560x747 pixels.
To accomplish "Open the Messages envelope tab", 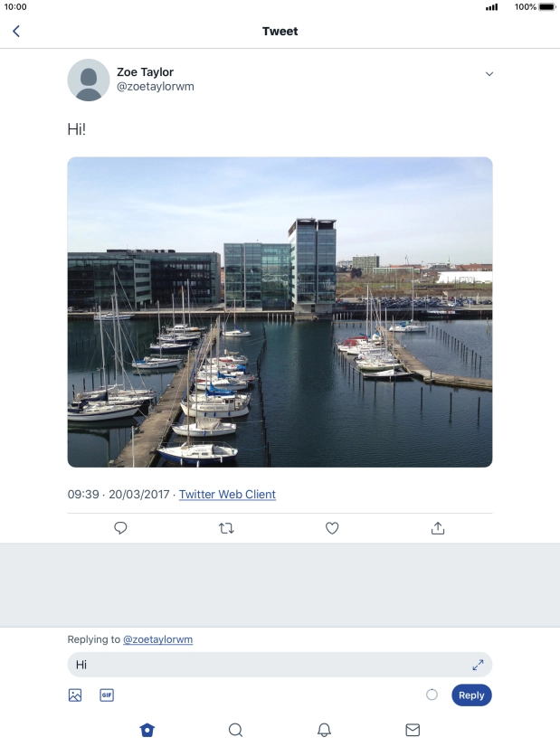I will pos(413,730).
